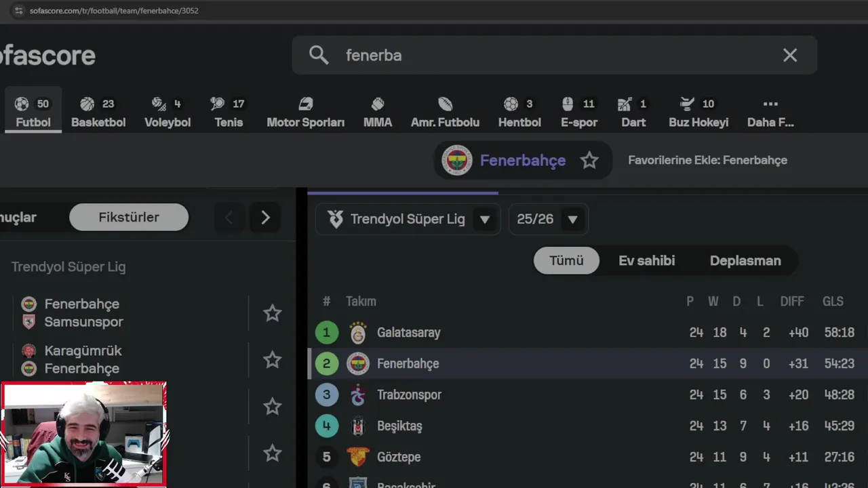Viewport: 868px width, 488px height.
Task: Open Galatasaray in the standings
Action: pos(409,333)
